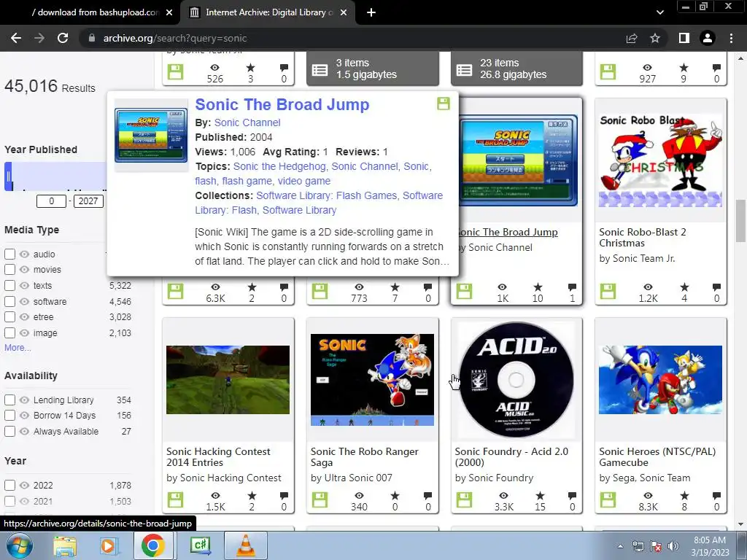Click software icon on Sonic Robo-Blast 2 Christmas card
747x560 pixels.
(608, 291)
